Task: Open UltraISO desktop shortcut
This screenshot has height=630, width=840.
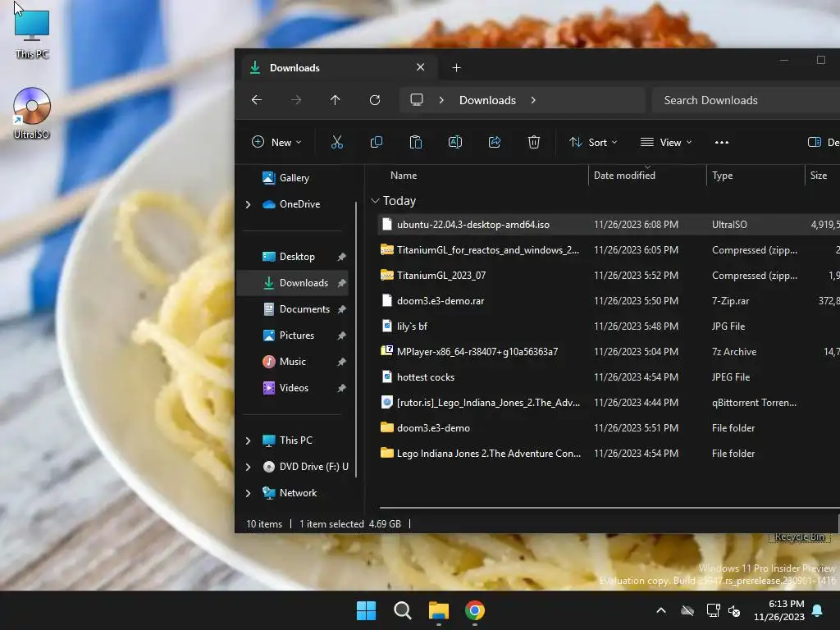Action: point(32,113)
